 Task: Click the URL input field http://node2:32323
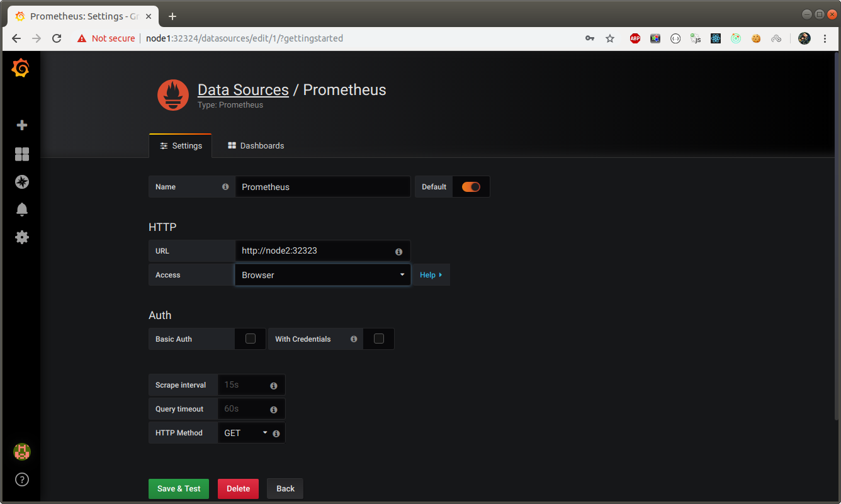[x=323, y=250]
